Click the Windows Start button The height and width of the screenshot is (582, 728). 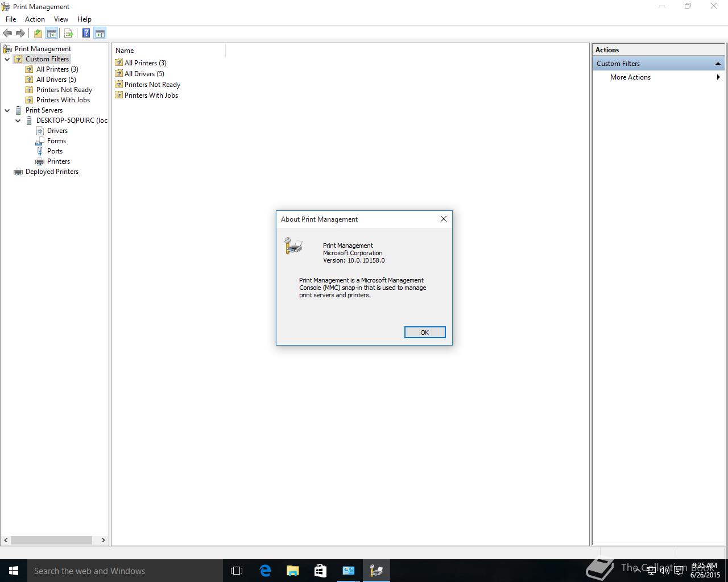point(14,571)
